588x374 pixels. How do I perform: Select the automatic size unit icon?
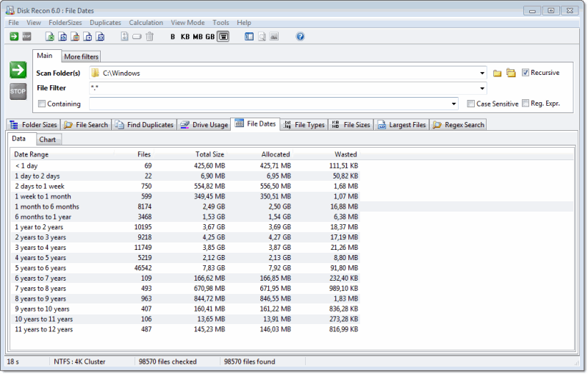[x=223, y=36]
